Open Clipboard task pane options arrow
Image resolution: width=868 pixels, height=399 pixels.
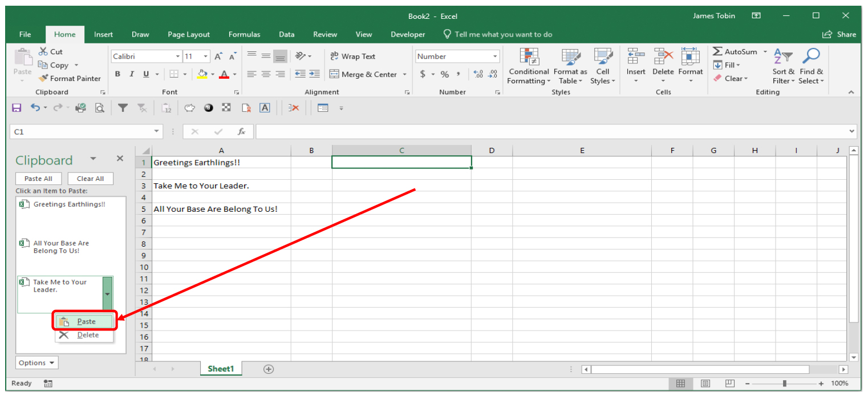click(94, 159)
